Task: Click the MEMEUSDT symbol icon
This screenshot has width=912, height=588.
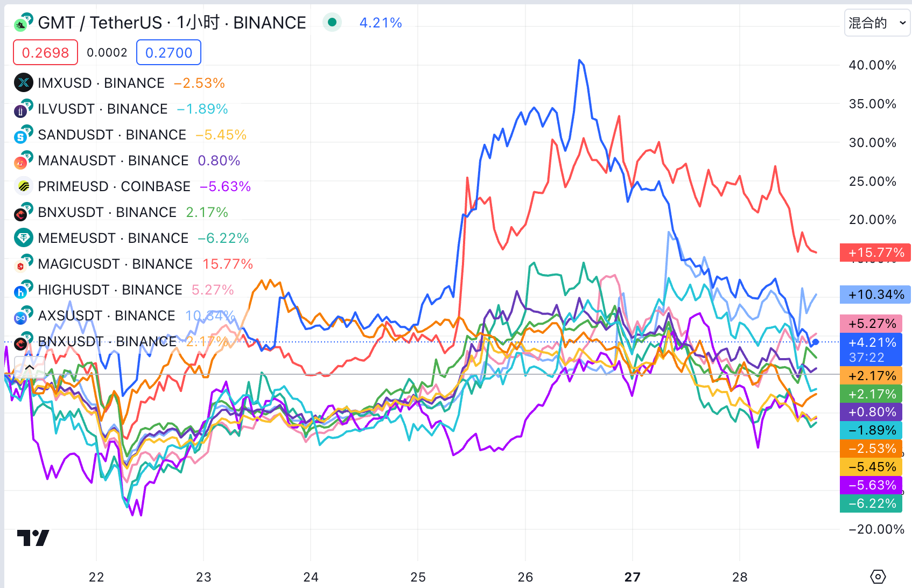Action: click(x=23, y=238)
